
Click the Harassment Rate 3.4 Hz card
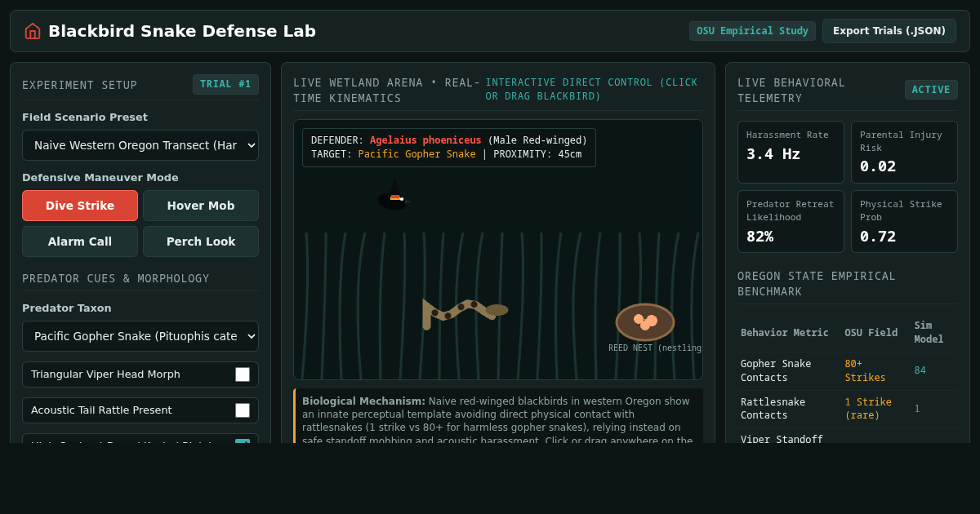[791, 152]
